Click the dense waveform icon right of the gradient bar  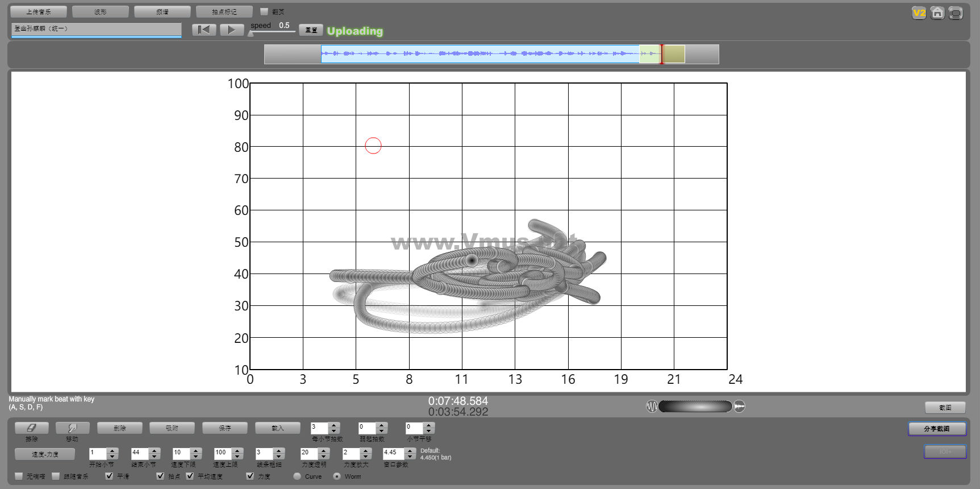[x=739, y=407]
